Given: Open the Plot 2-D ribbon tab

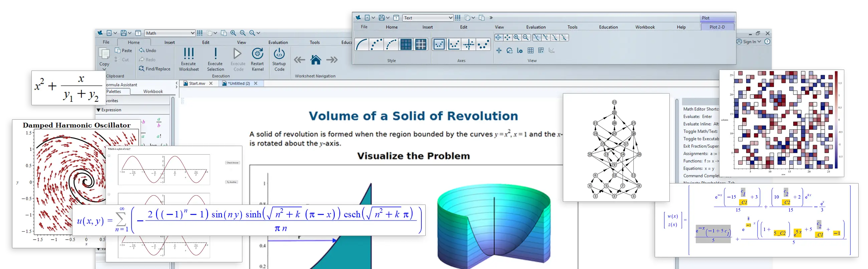Looking at the screenshot, I should [x=717, y=27].
